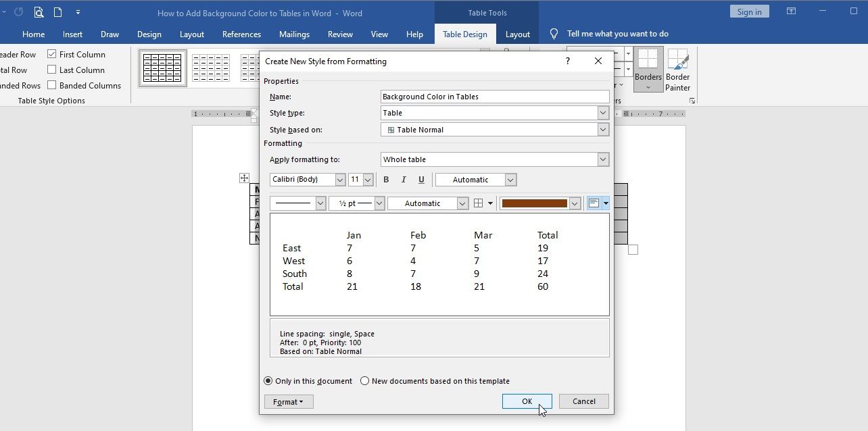Screen dimensions: 868x431
Task: Toggle Underline formatting in style dialog
Action: [421, 180]
